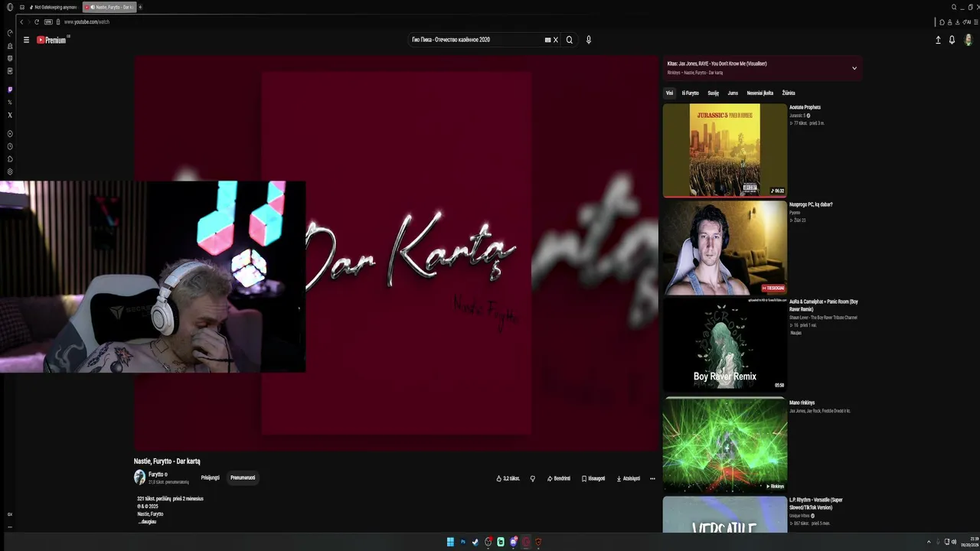
Task: Open the L.P. Rhythm - Versatile video title
Action: (816, 504)
